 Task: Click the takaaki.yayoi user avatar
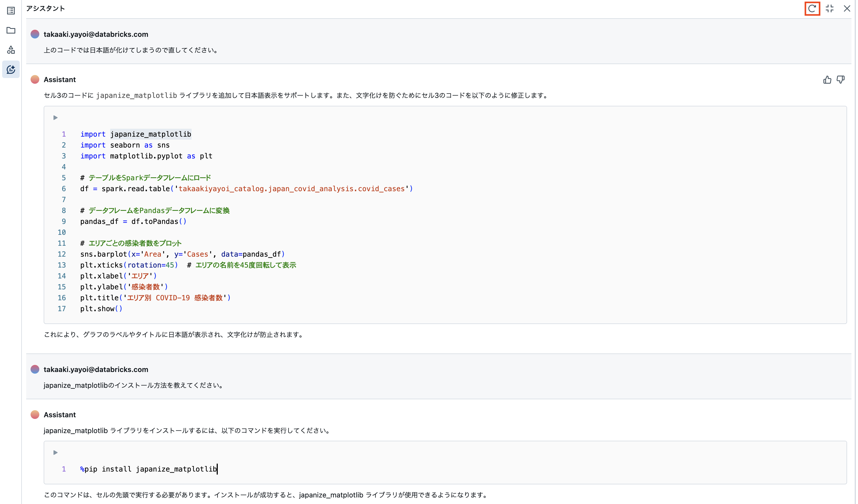[35, 34]
